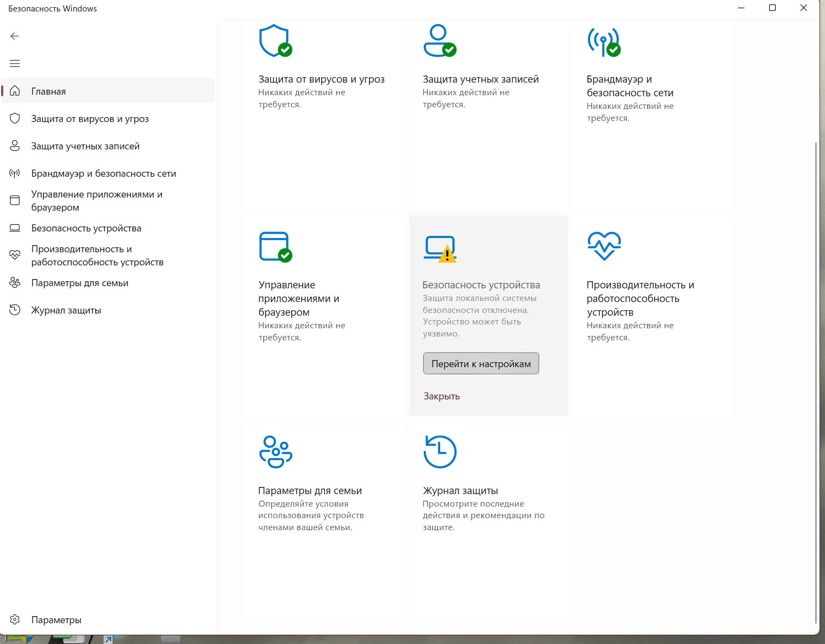Click the Производительность и работоспособность устройств tile title
This screenshot has height=644, width=825.
[x=640, y=298]
